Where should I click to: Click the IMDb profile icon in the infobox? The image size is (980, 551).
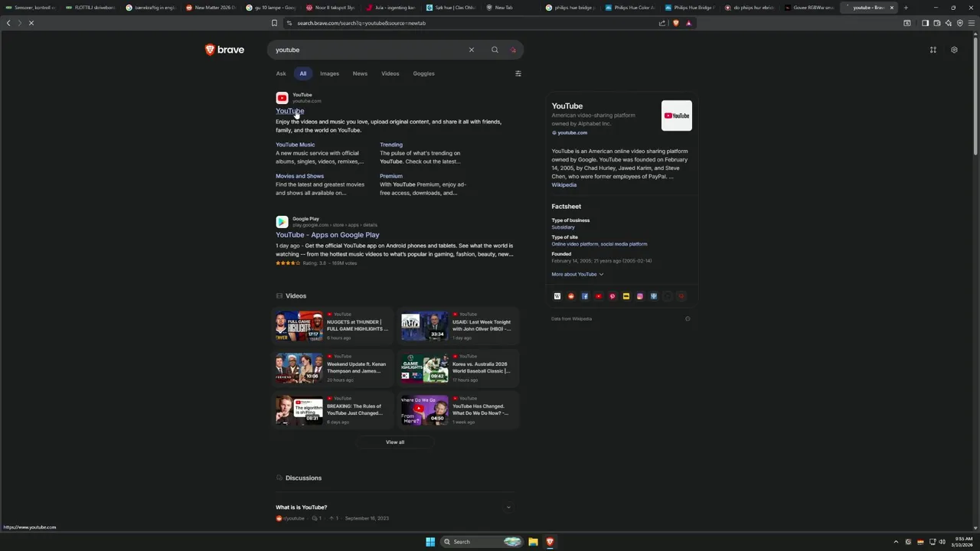coord(626,296)
